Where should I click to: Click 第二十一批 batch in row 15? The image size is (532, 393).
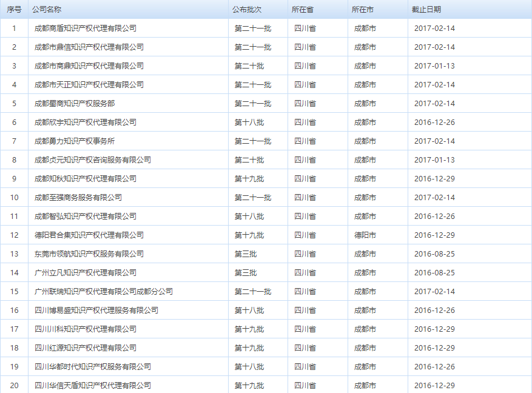click(x=253, y=292)
